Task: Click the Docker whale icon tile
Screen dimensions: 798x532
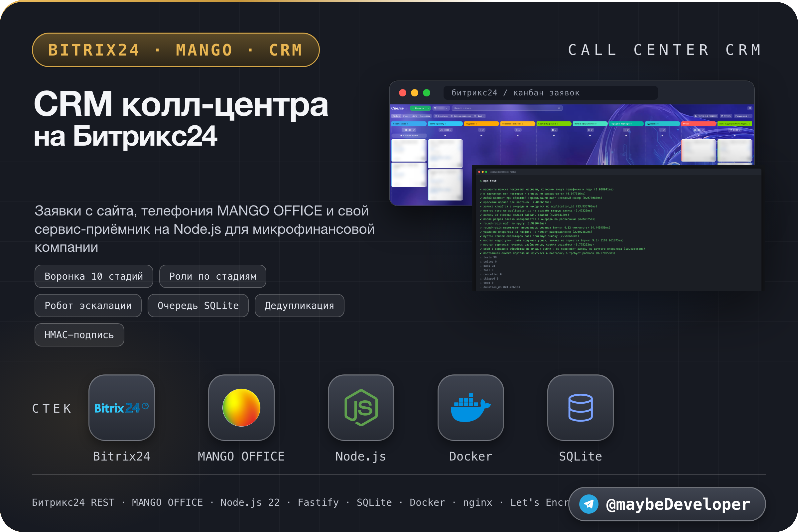Action: pyautogui.click(x=470, y=408)
